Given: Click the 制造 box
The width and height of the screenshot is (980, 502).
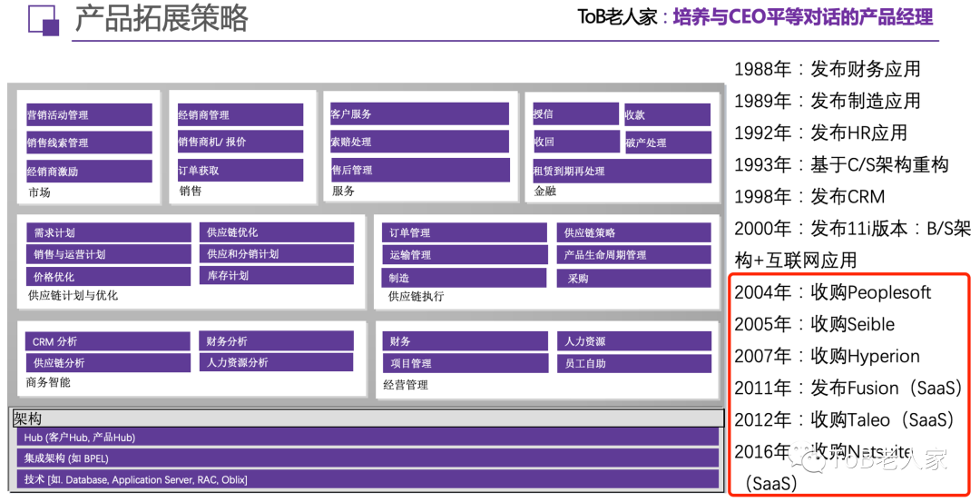Looking at the screenshot, I should (x=465, y=278).
